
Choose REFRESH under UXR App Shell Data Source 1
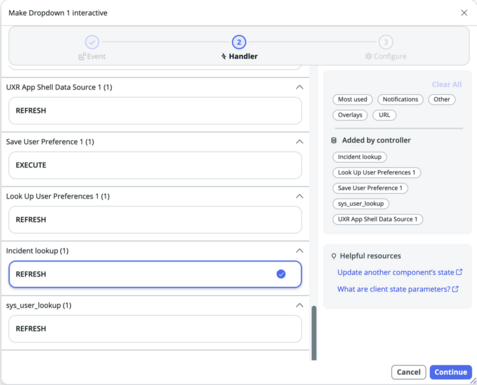(x=155, y=111)
